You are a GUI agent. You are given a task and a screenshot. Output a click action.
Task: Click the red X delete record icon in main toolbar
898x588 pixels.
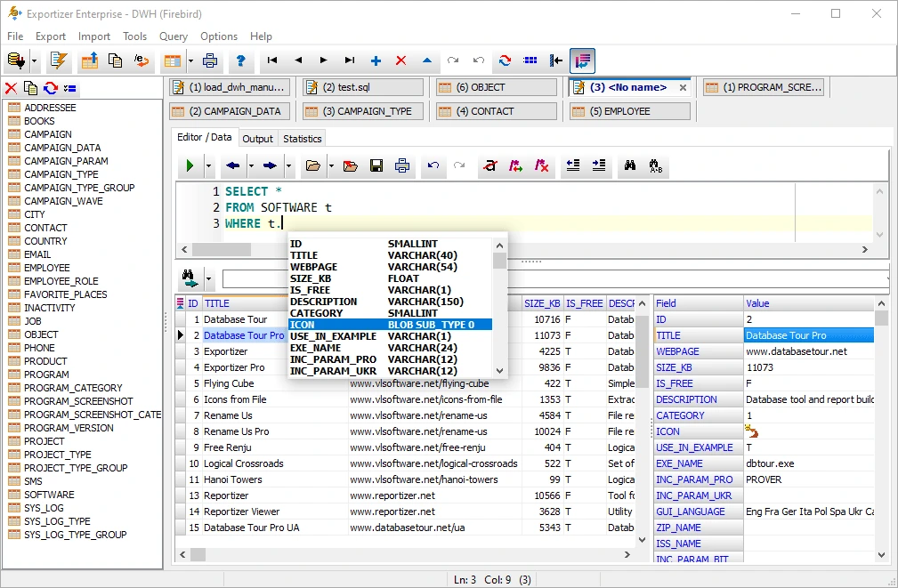pos(400,60)
